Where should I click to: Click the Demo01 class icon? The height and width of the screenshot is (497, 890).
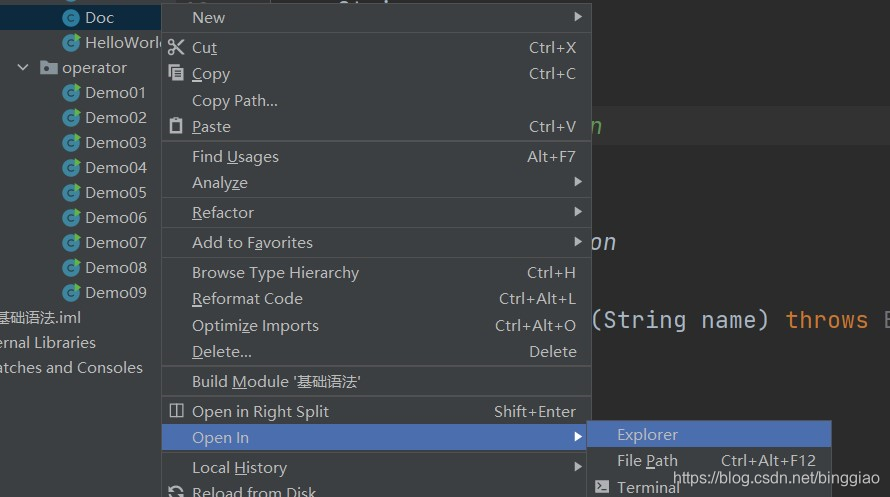[x=71, y=93]
